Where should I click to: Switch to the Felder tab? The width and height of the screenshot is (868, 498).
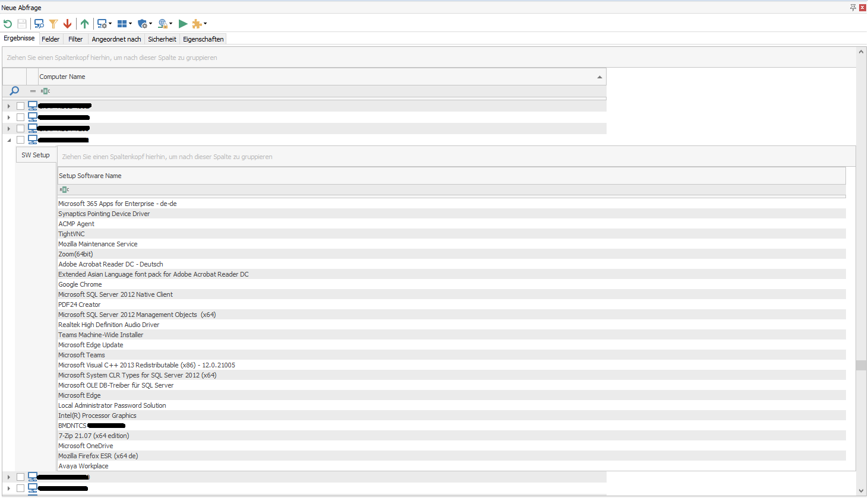[50, 39]
